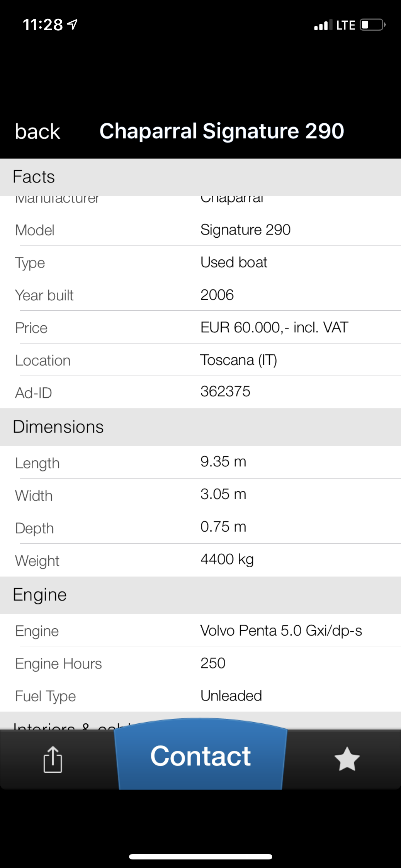The height and width of the screenshot is (868, 401).
Task: Tap the cellular signal bars icon
Action: click(323, 25)
